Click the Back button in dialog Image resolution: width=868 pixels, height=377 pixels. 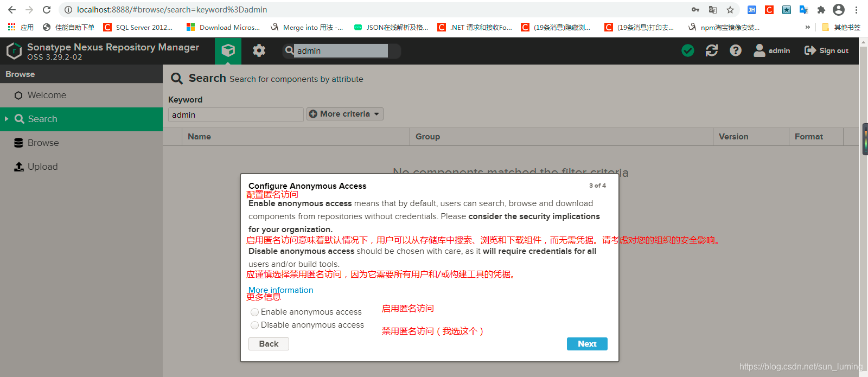(x=269, y=344)
